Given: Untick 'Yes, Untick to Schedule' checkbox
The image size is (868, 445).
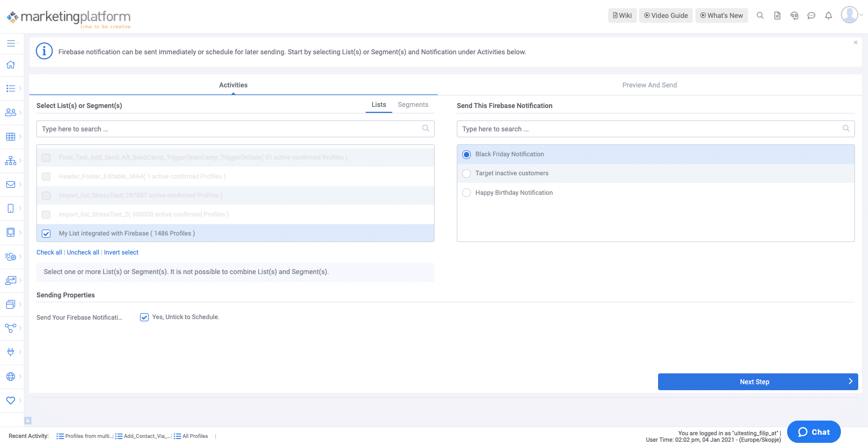Looking at the screenshot, I should [x=144, y=317].
